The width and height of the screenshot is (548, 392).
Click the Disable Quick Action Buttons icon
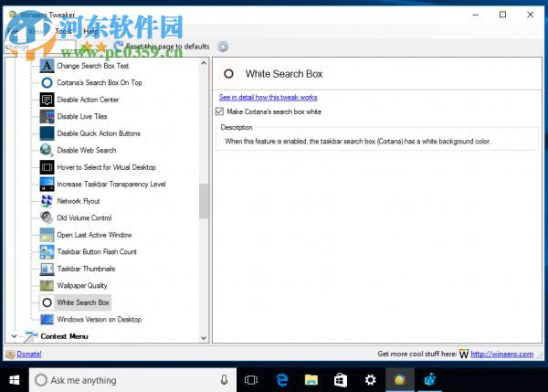[x=47, y=133]
